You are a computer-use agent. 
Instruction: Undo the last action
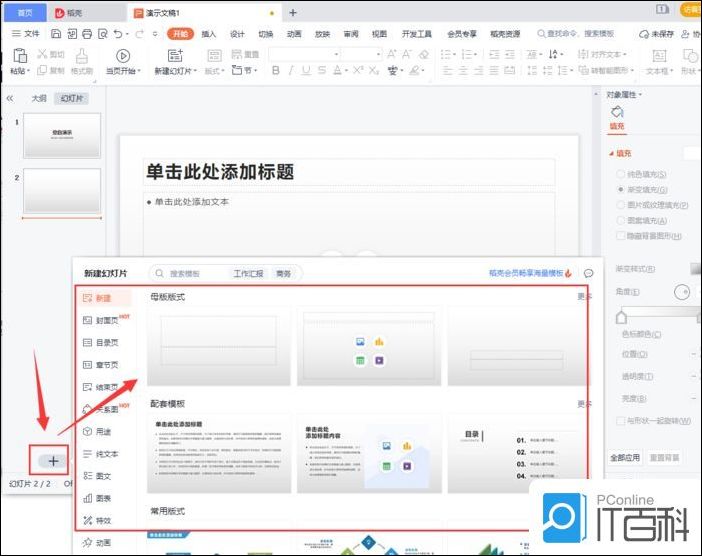[118, 34]
